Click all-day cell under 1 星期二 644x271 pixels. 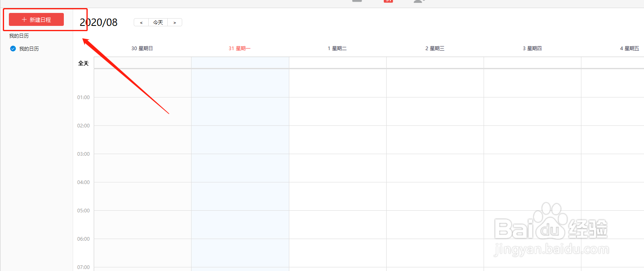coord(338,63)
